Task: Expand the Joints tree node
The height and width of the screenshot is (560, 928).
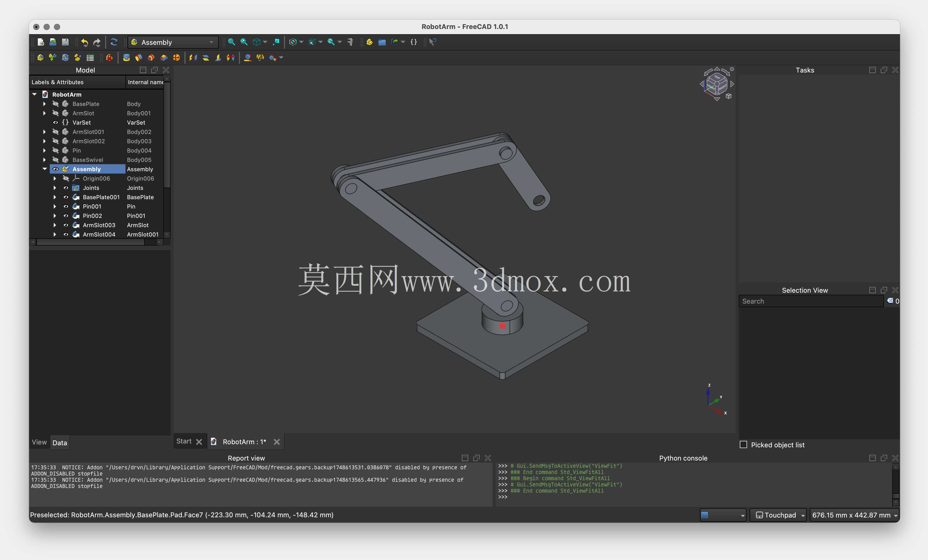Action: click(x=55, y=188)
